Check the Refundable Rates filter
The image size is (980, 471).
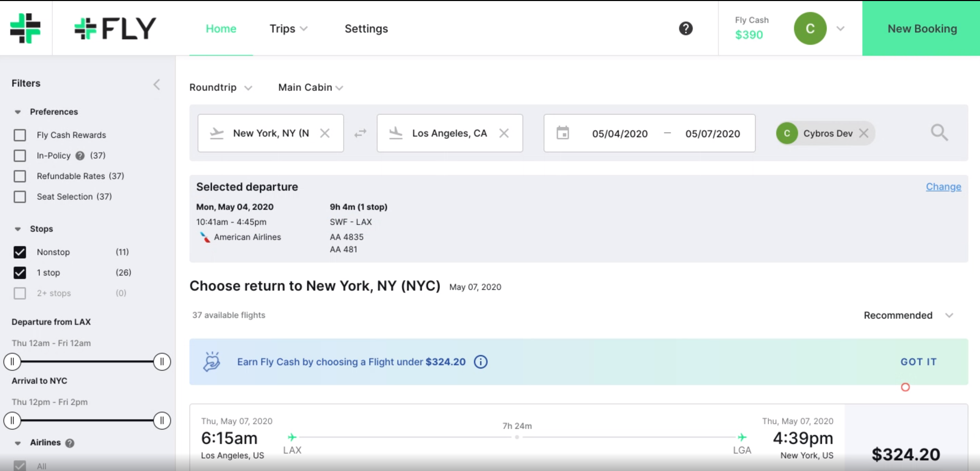coord(20,176)
